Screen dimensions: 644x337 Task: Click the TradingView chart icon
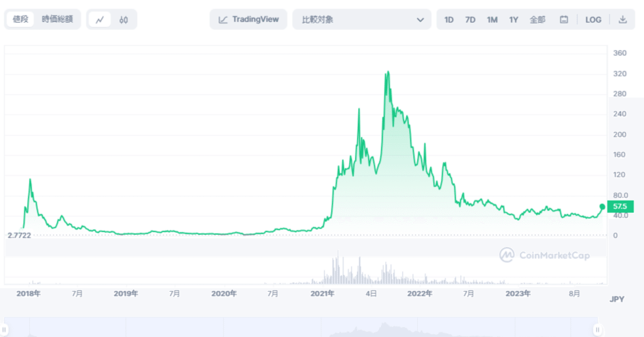222,19
